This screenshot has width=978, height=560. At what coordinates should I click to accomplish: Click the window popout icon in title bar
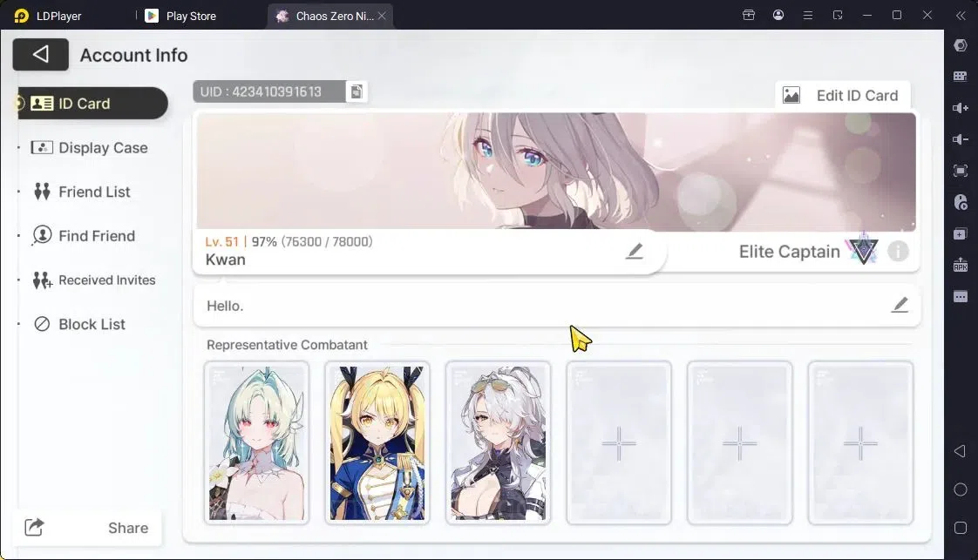point(838,15)
